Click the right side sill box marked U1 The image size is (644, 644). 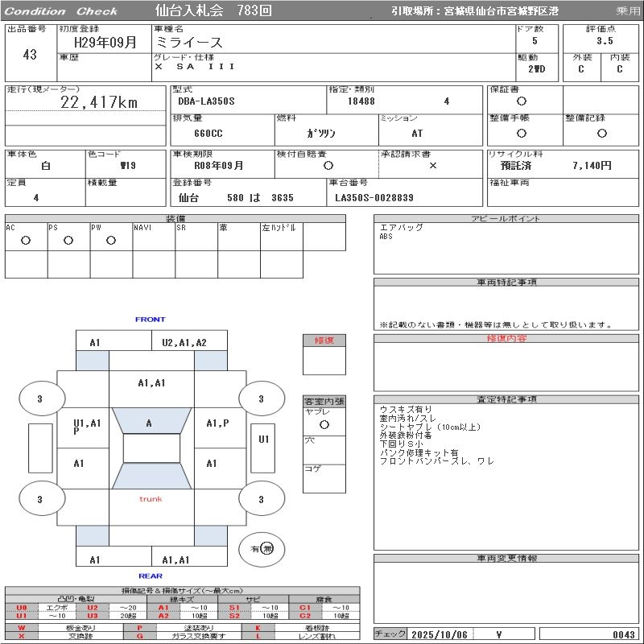[263, 440]
